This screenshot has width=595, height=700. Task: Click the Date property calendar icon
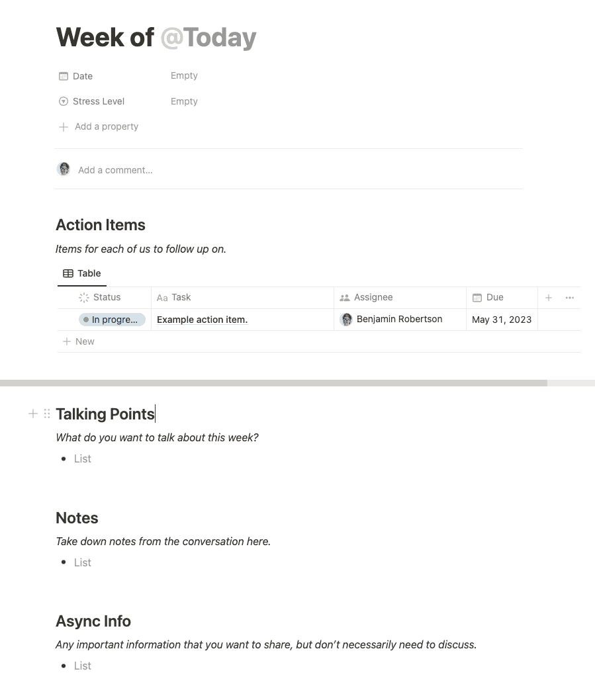point(64,76)
